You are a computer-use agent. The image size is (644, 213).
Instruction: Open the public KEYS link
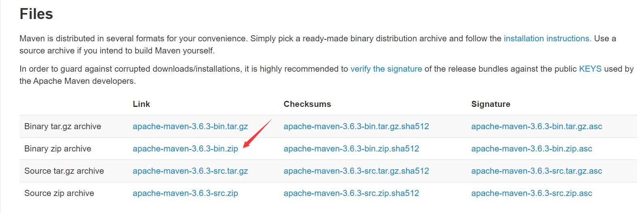pos(590,69)
